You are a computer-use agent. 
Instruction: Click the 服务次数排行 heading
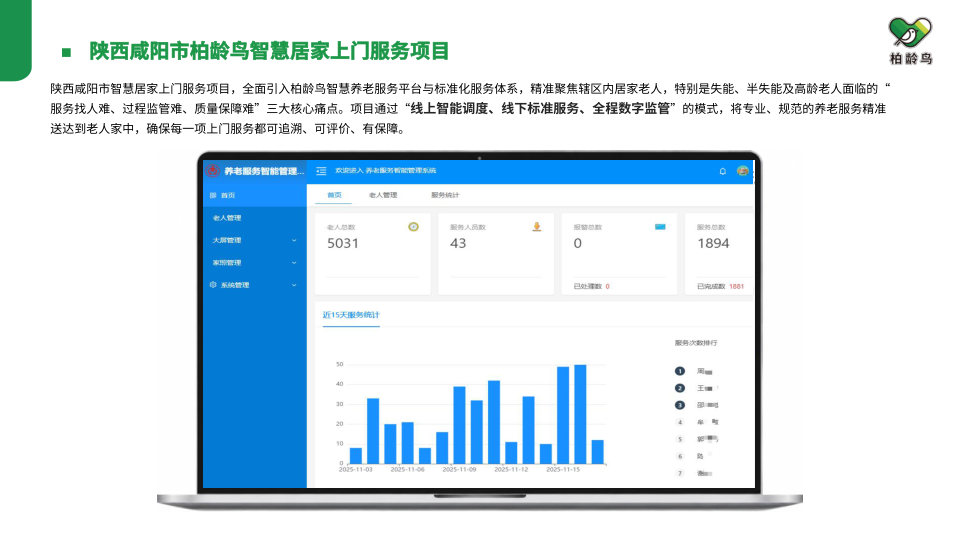696,343
